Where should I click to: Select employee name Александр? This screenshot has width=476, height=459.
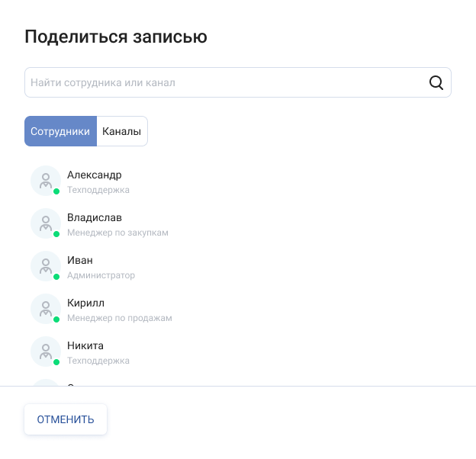(x=95, y=175)
